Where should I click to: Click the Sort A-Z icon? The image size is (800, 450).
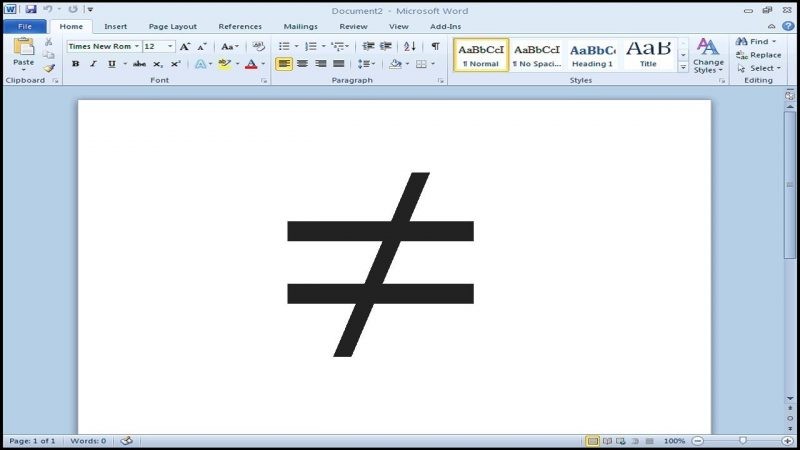coord(410,46)
